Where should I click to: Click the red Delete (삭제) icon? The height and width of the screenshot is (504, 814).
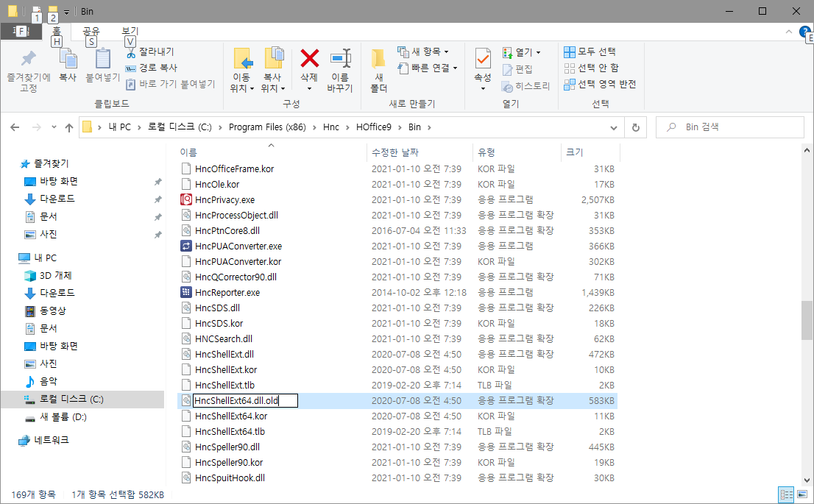309,58
